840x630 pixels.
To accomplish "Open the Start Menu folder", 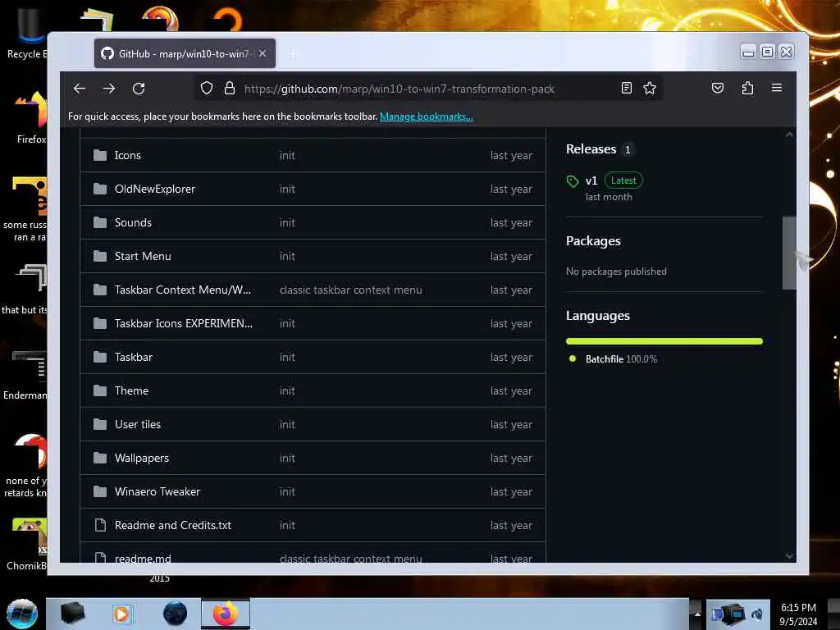I will tap(143, 257).
